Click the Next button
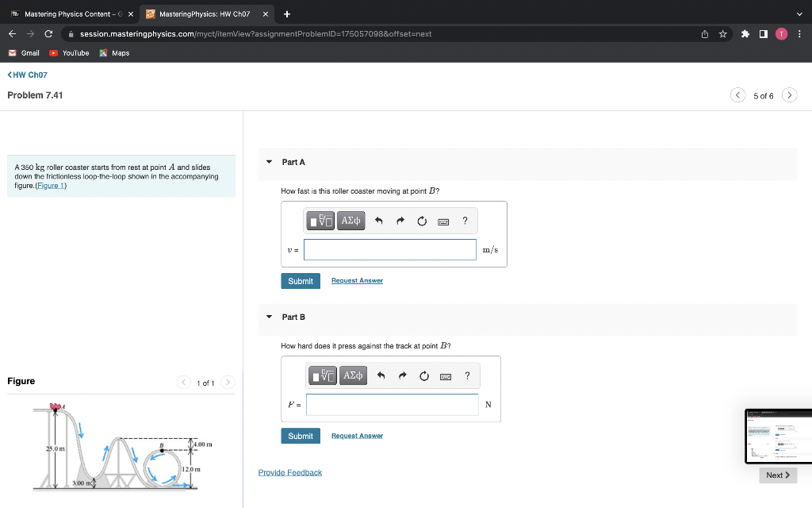This screenshot has height=508, width=812. (778, 475)
